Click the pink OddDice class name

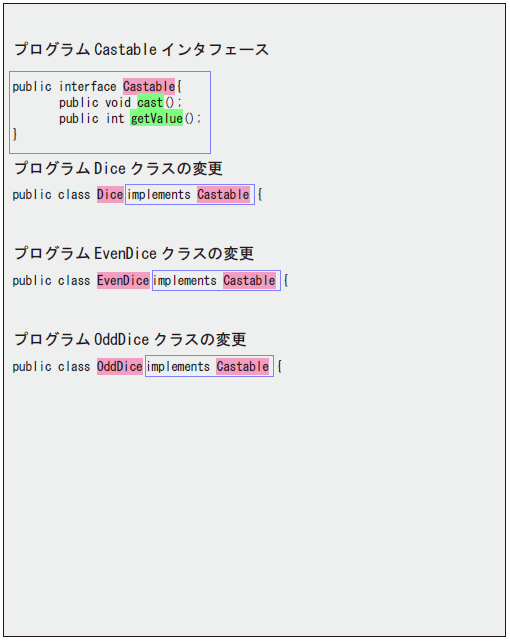coord(120,366)
